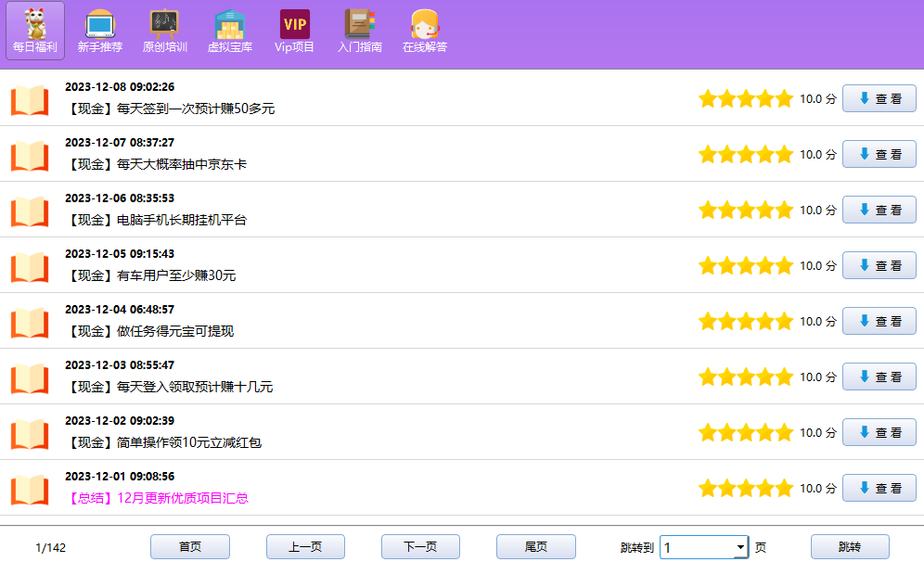
Task: Click the book icon beside the 2023-12-08 entry
Action: coord(30,99)
